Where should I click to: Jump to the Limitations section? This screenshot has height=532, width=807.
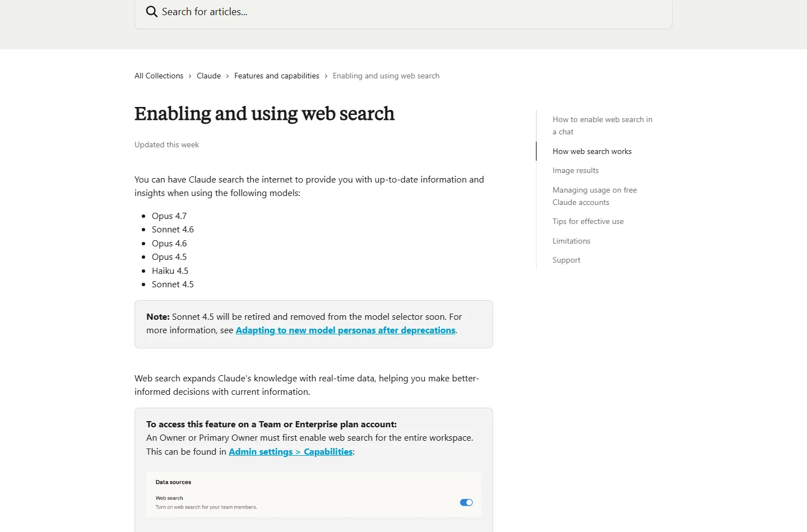click(571, 241)
